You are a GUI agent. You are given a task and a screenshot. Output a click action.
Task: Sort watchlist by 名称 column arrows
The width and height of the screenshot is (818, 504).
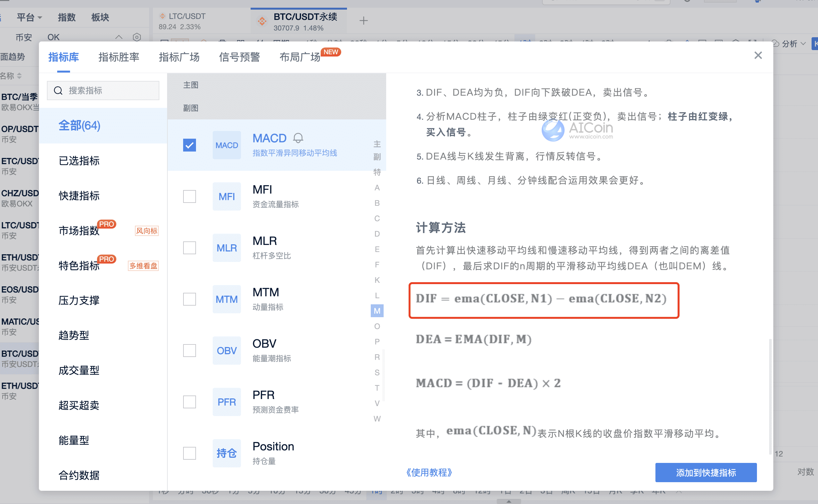(19, 76)
